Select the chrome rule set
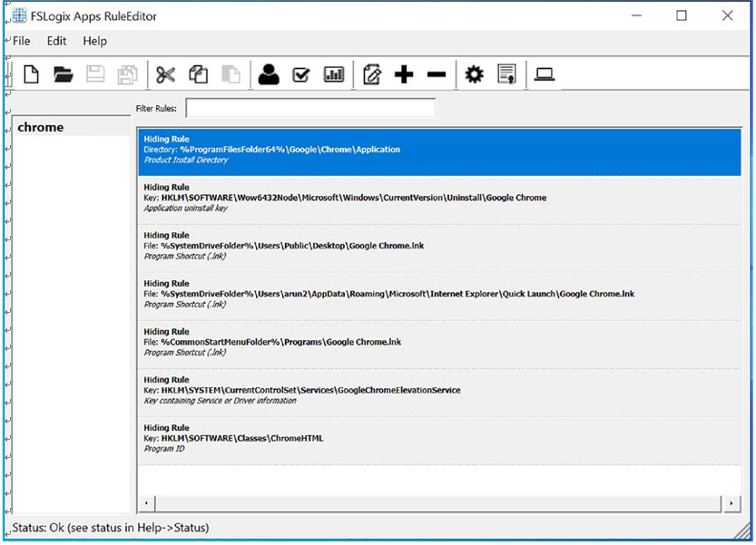This screenshot has width=756, height=545. pos(72,127)
